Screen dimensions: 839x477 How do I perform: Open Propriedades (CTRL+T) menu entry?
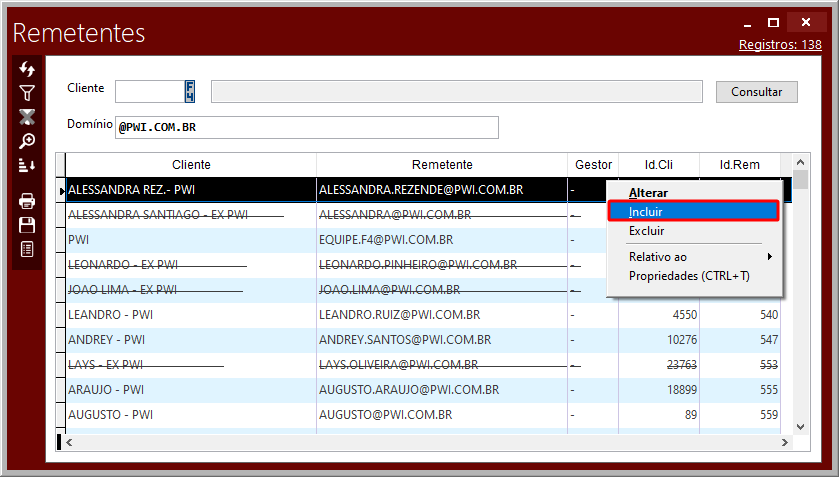pyautogui.click(x=689, y=276)
